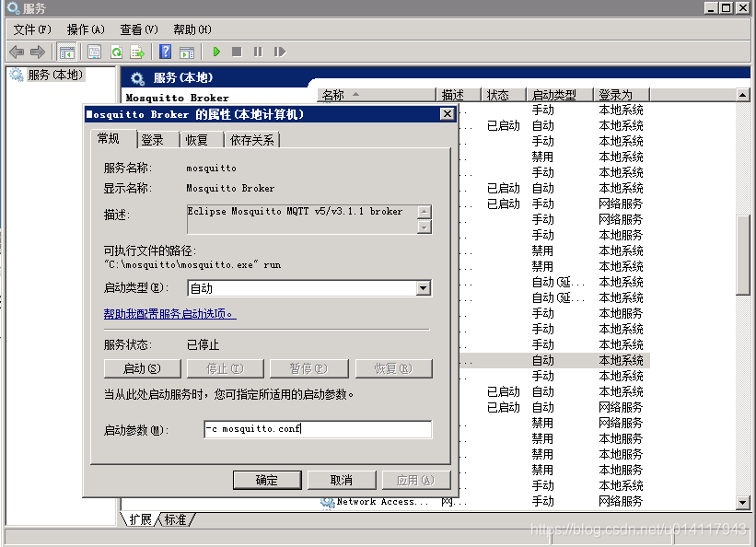
Task: Click the 恢复(R) button under service status
Action: [393, 369]
